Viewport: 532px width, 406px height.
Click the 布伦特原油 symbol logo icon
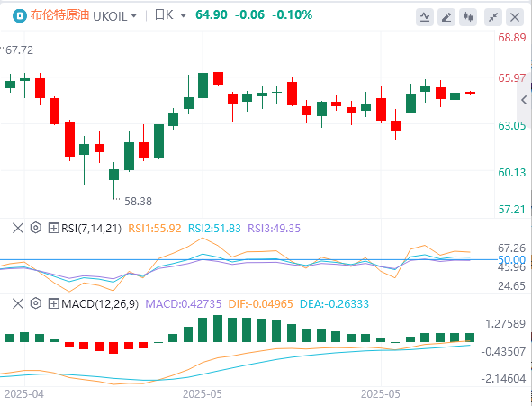pos(19,16)
